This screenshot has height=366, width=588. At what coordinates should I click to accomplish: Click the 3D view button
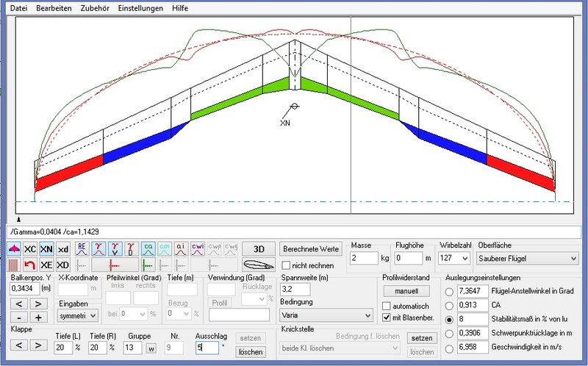click(258, 249)
